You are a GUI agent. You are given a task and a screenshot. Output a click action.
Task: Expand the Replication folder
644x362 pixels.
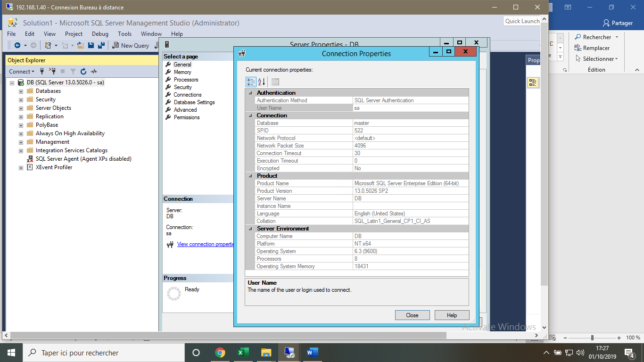[21, 116]
